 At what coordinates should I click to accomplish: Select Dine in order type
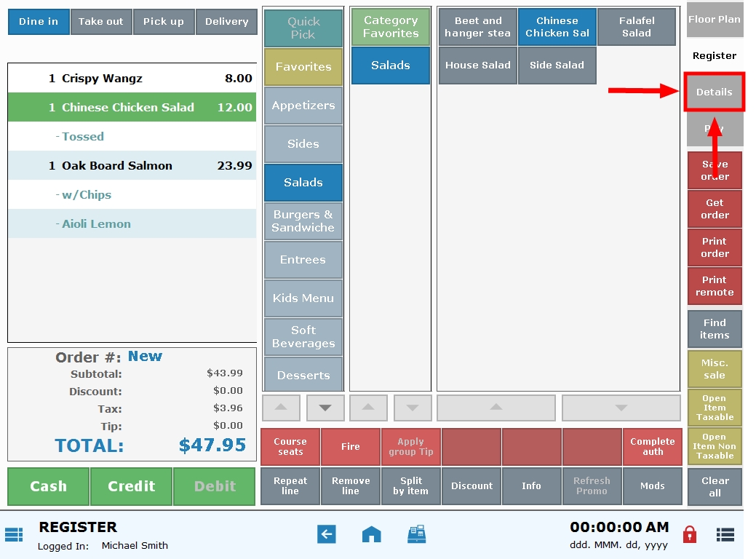pos(39,22)
